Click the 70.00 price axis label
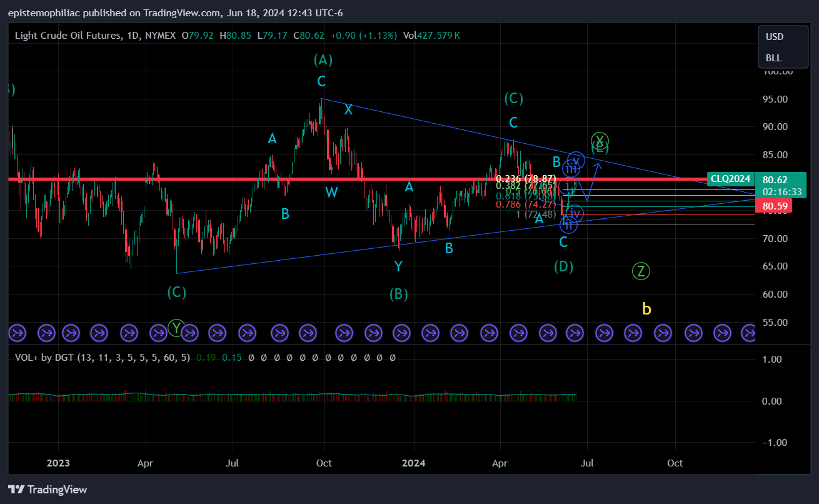Viewport: 819px width, 504px height. (x=774, y=238)
